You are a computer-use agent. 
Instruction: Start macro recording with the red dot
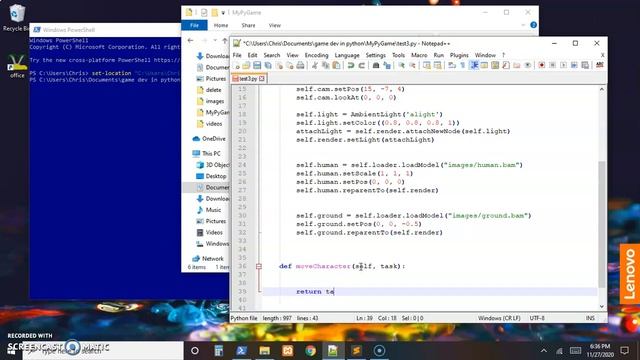[542, 65]
